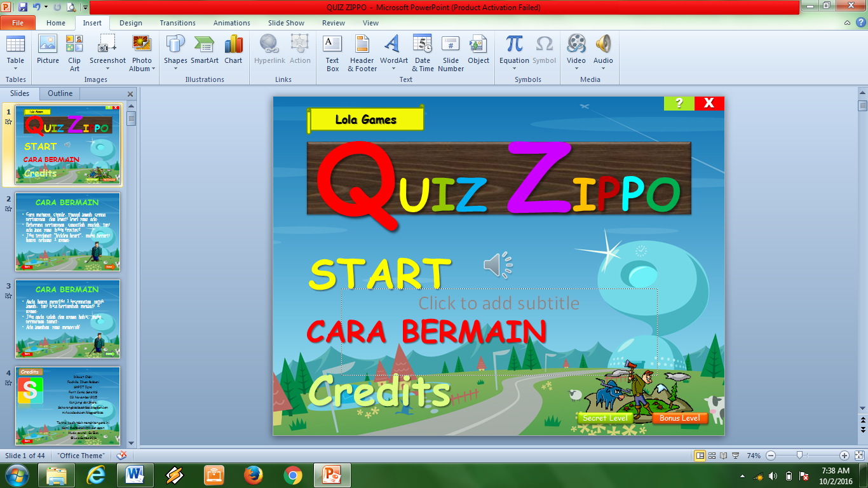The image size is (868, 488).
Task: Select slide 4 Credits thumbnail
Action: 67,406
